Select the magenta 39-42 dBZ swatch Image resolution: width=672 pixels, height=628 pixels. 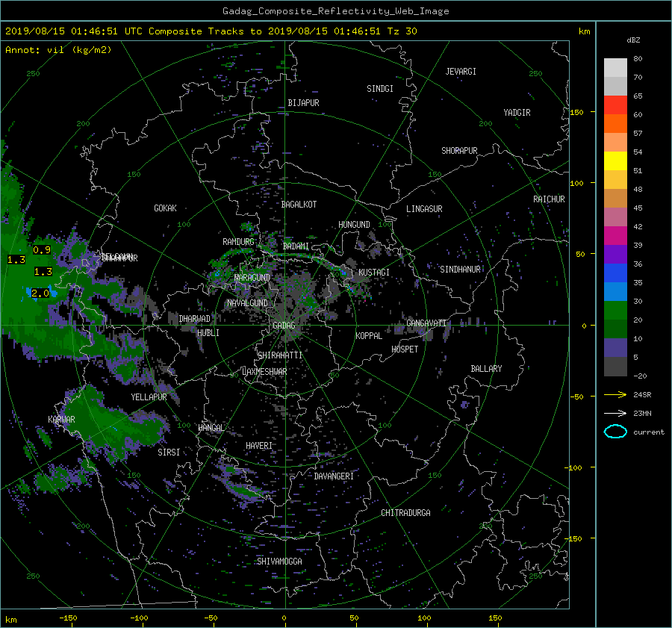(615, 235)
